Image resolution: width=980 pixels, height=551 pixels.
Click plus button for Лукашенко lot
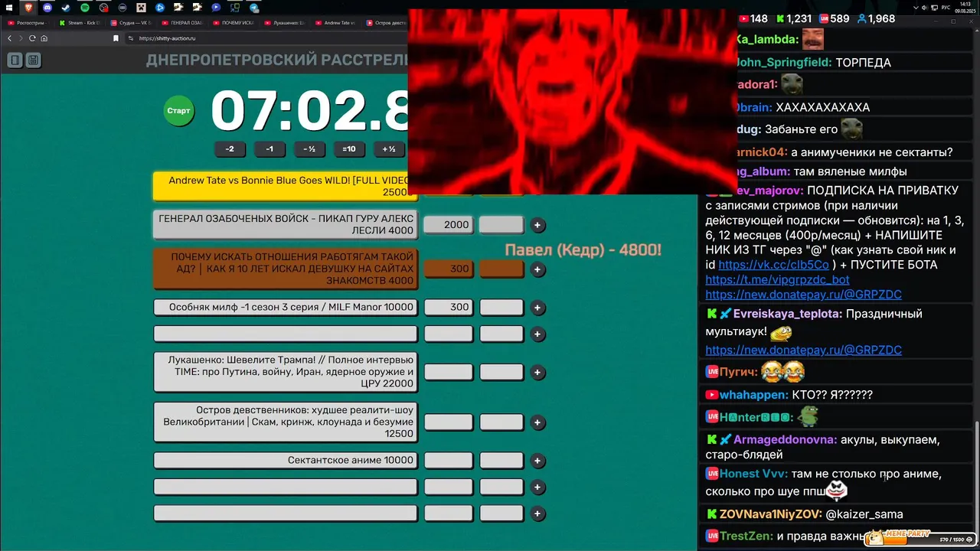click(x=538, y=373)
